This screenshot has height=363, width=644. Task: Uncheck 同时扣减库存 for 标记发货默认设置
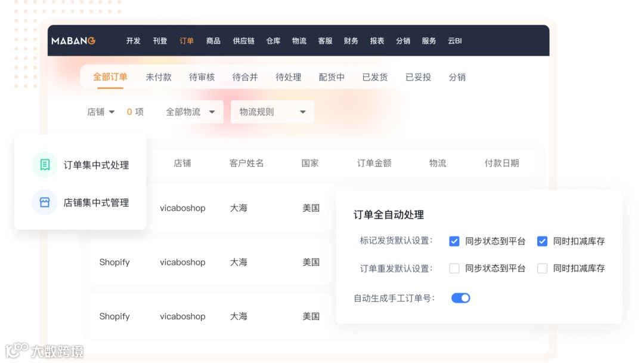(542, 241)
